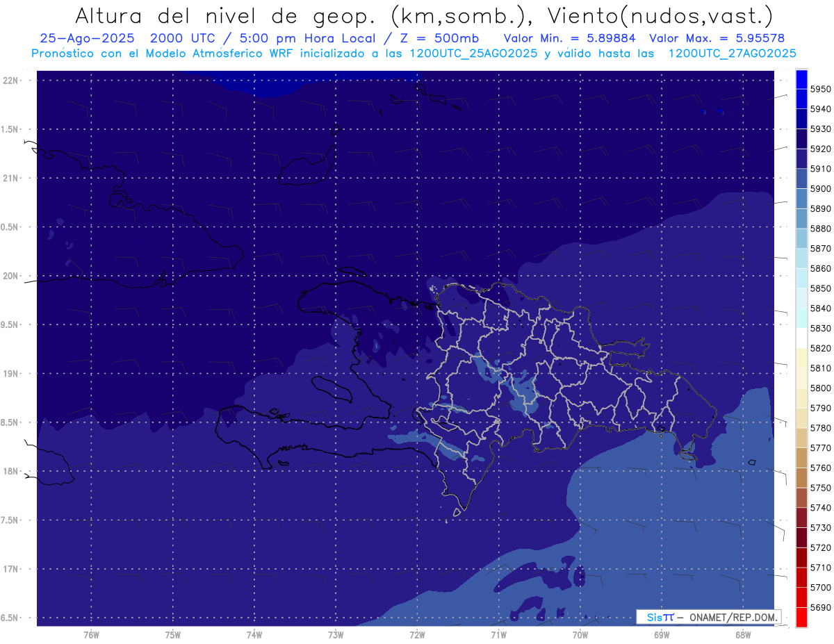Click the '69W' longitude label
This screenshot has width=834, height=644.
click(662, 635)
